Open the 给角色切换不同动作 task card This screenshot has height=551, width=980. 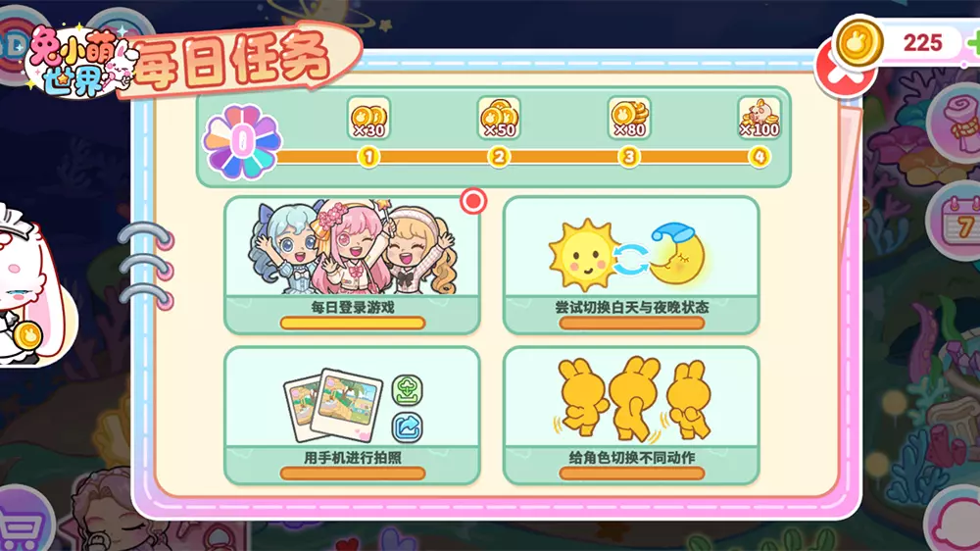(x=631, y=416)
